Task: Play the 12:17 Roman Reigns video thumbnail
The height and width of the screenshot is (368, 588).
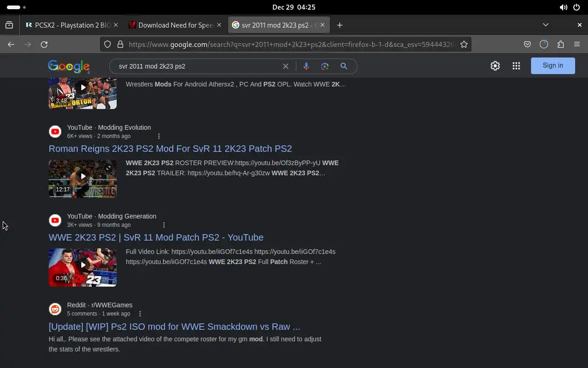Action: click(x=83, y=178)
